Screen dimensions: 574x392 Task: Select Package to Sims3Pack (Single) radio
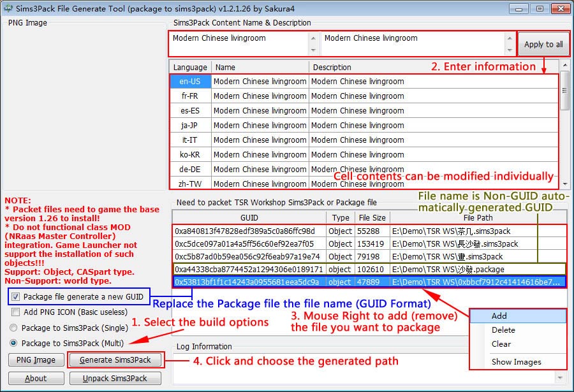pos(13,328)
